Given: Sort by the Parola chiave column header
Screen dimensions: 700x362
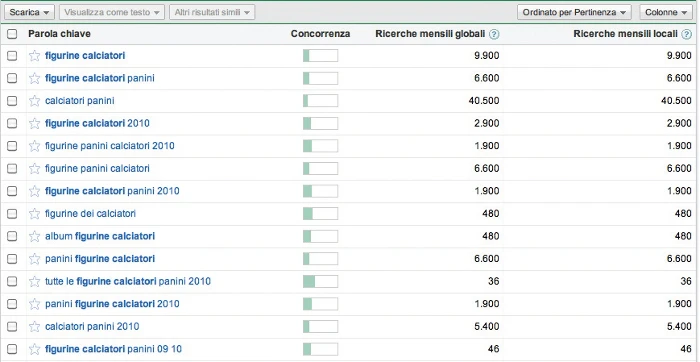Looking at the screenshot, I should pyautogui.click(x=59, y=34).
